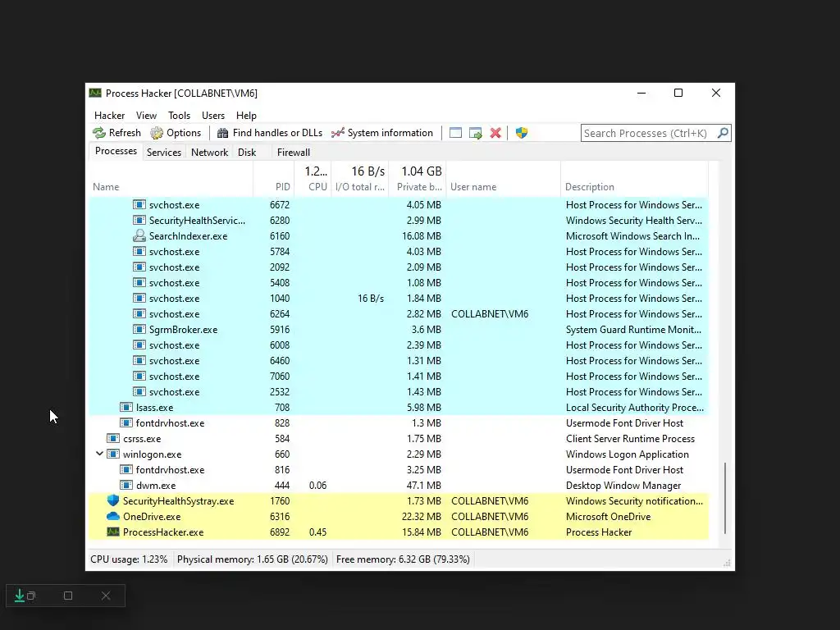Click the winlogon.exe process icon
This screenshot has height=630, width=840.
tap(113, 454)
